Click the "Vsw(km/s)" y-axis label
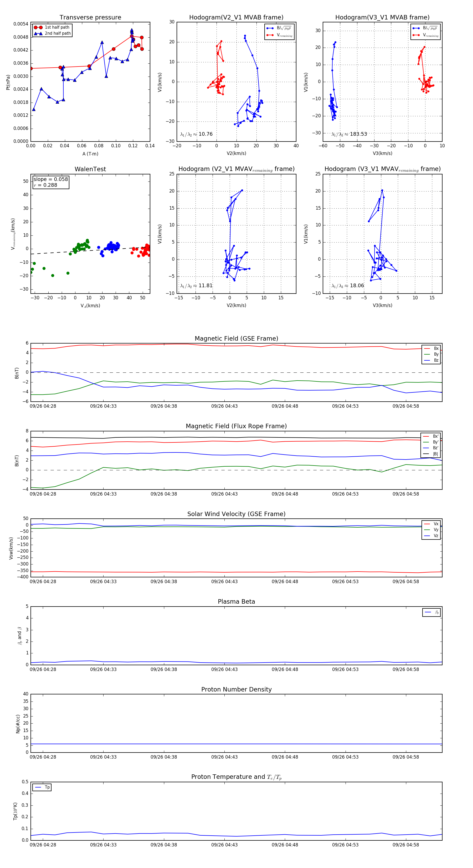This screenshot has width=473, height=868. coord(11,548)
